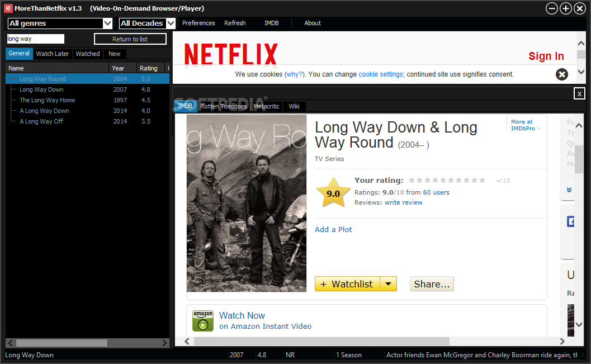Image resolution: width=591 pixels, height=364 pixels.
Task: Click the right arrow of the IMDb page's horizontal scrollbar
Action: click(562, 342)
